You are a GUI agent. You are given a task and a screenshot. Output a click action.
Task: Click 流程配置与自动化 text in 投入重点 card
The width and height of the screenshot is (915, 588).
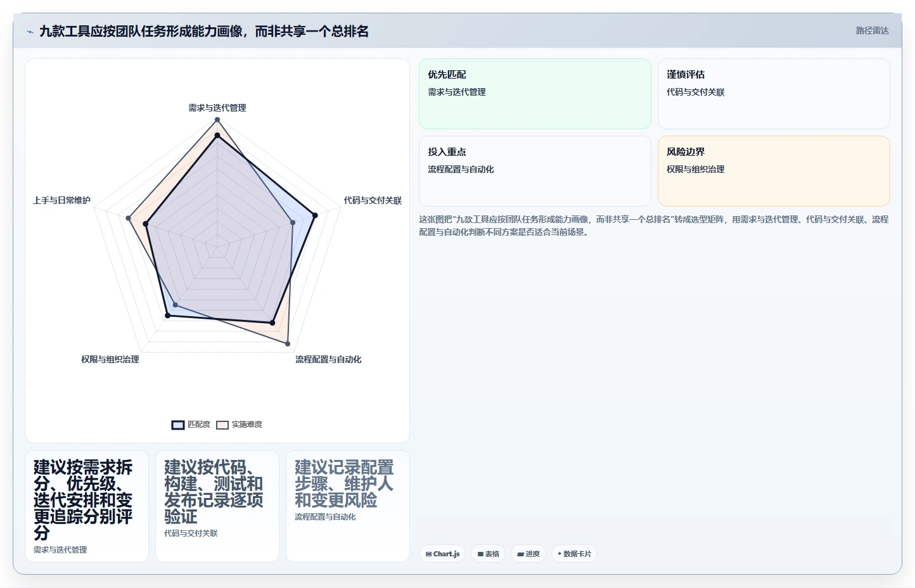[x=461, y=169]
